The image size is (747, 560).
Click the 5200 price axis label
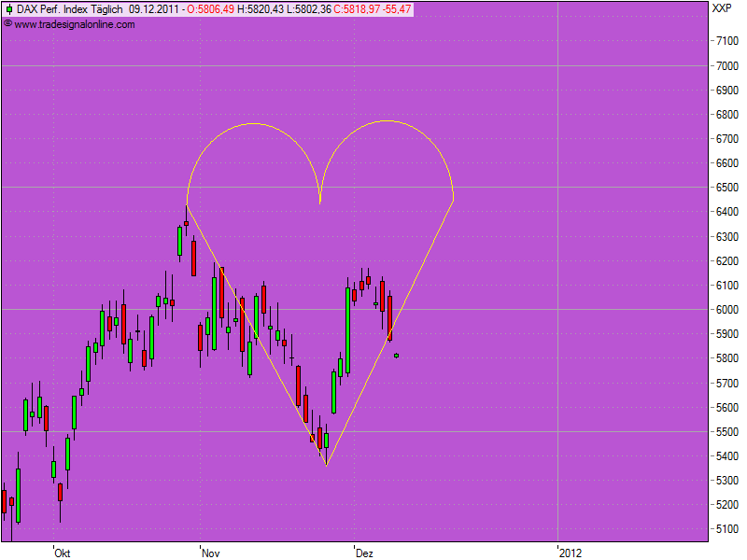pos(727,505)
